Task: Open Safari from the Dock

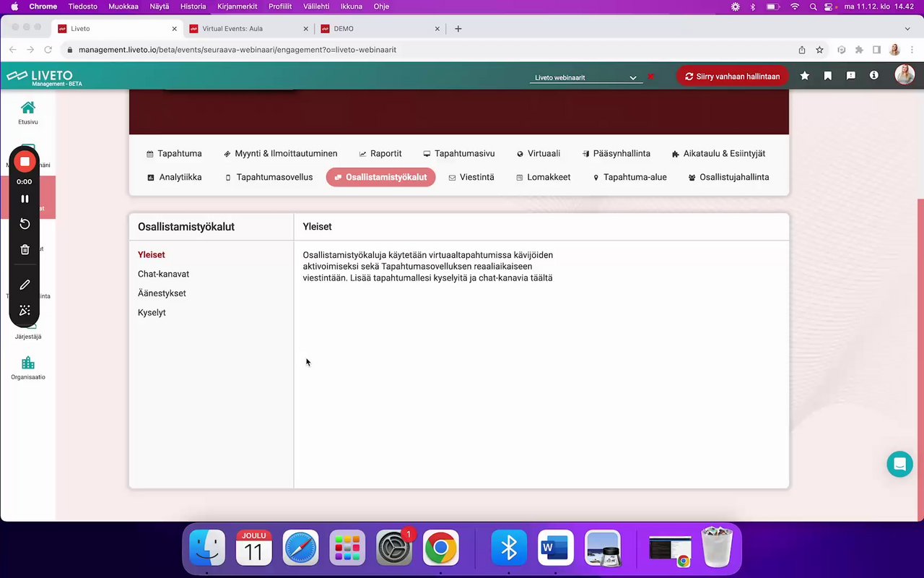Action: pos(300,548)
